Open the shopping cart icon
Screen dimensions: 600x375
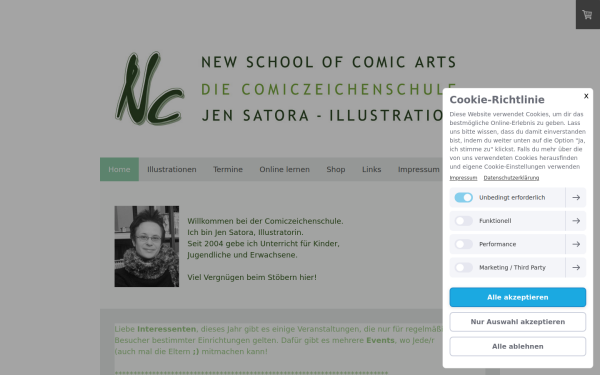tap(587, 15)
